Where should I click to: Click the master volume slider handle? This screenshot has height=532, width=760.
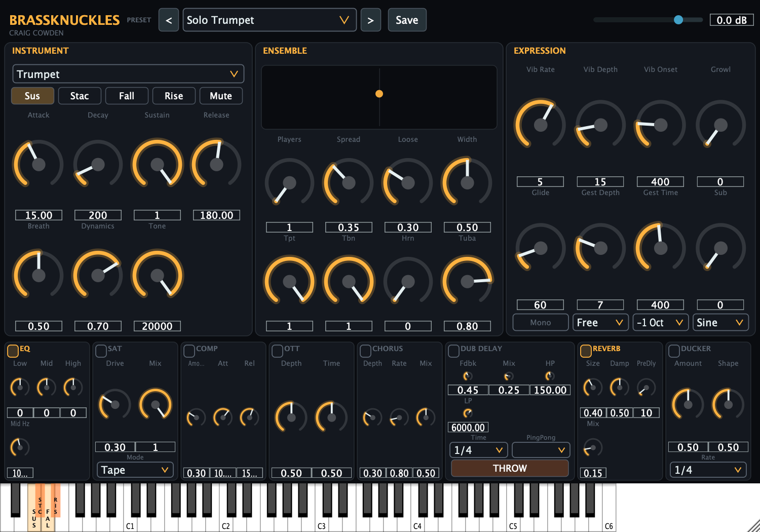678,20
